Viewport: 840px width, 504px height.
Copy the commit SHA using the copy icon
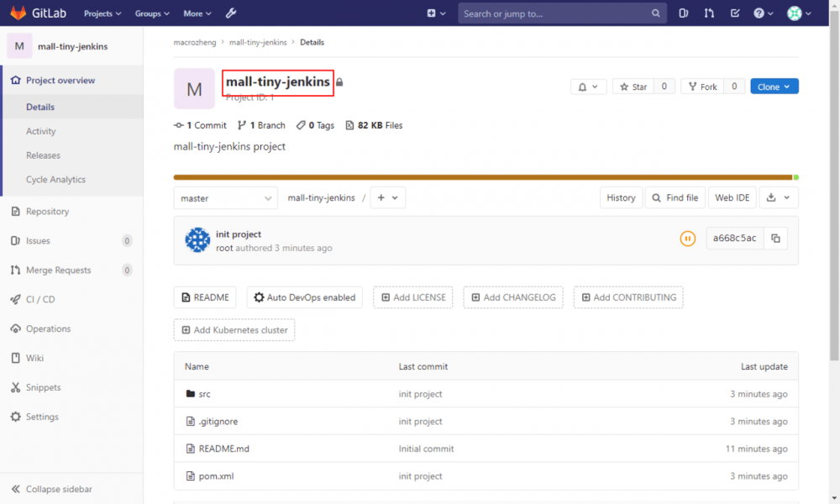774,238
